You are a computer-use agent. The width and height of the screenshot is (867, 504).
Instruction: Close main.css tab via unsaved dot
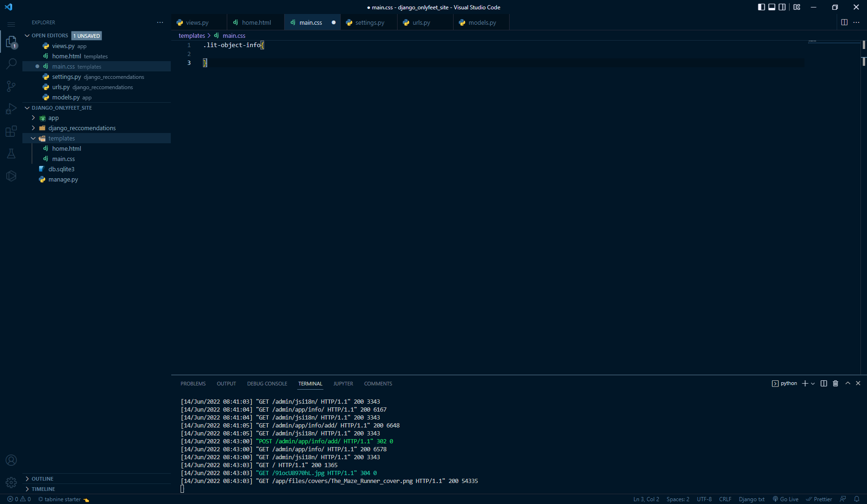point(334,22)
